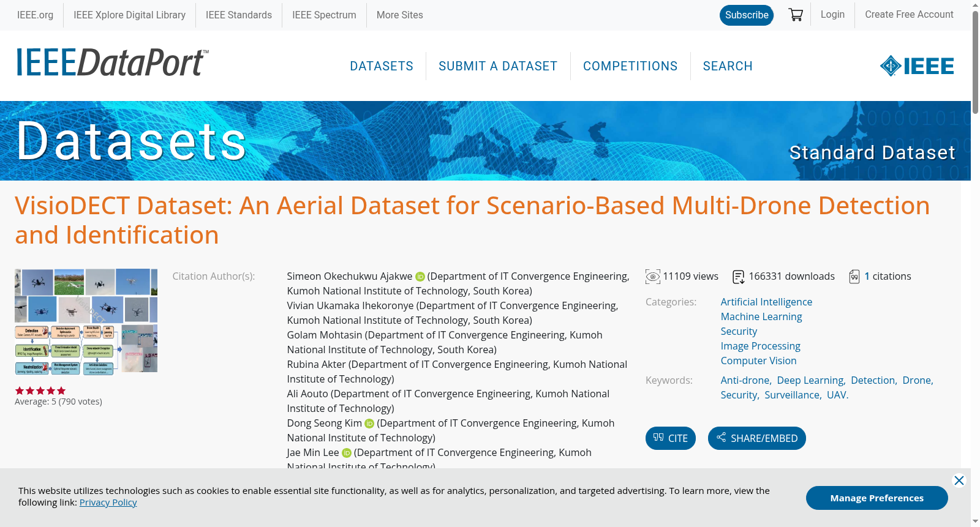Image resolution: width=980 pixels, height=527 pixels.
Task: Click the '166331 downloads' count
Action: pos(791,277)
